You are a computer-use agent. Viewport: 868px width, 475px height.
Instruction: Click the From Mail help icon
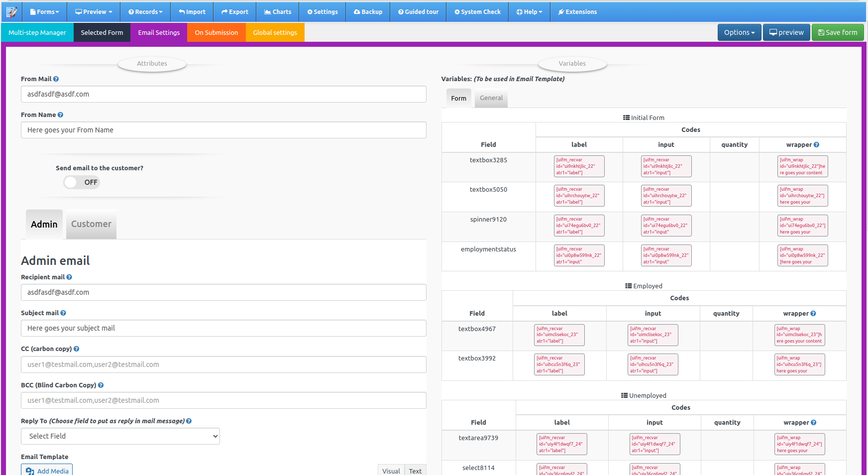tap(55, 79)
